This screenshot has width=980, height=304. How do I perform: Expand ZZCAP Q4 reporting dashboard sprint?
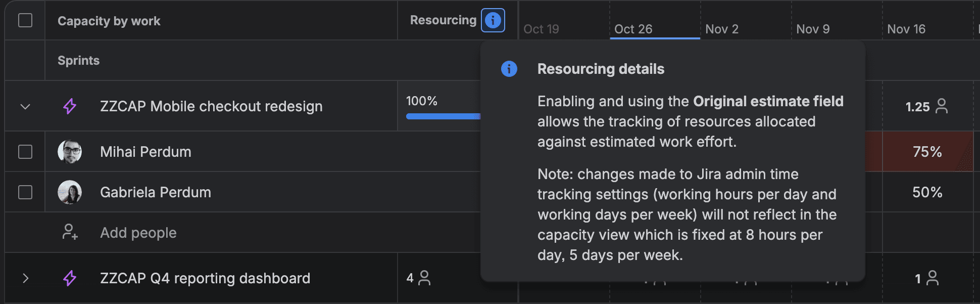click(25, 278)
